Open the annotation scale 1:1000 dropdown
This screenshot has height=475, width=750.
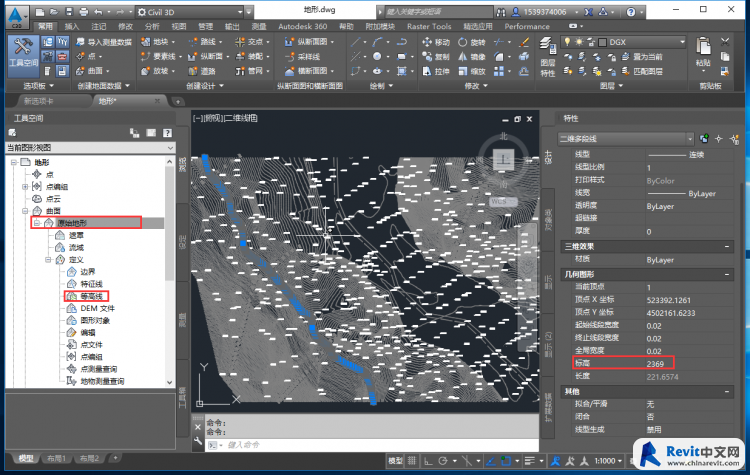(608, 461)
